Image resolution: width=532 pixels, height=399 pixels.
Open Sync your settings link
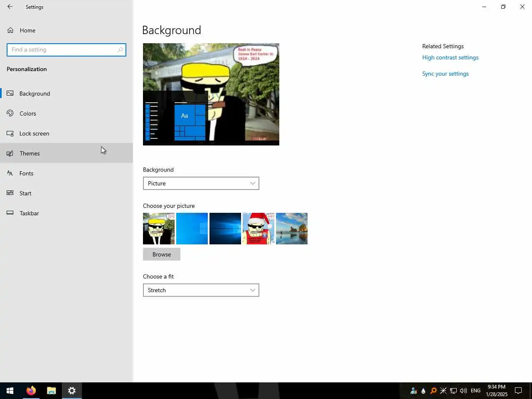446,74
